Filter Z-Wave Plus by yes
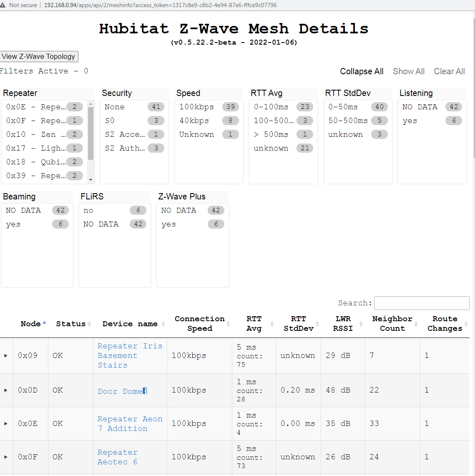 tap(192, 224)
